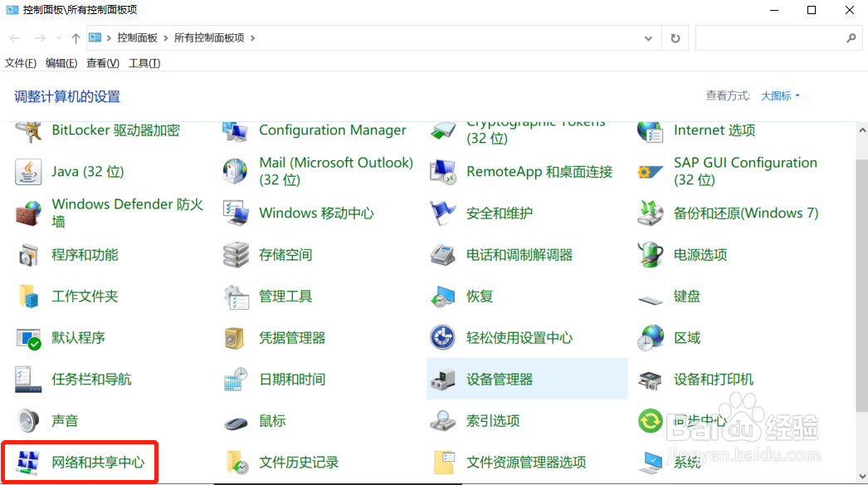
Task: Click the 调整计算机的设置 heading link
Action: (65, 96)
